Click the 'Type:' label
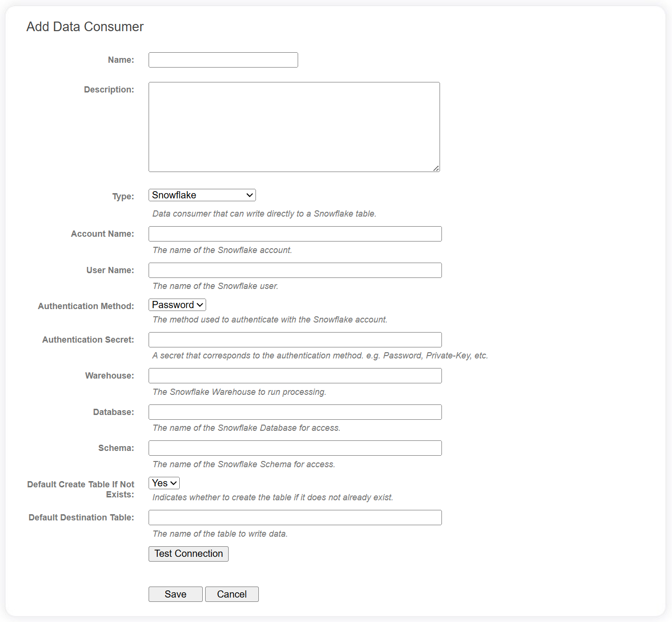The height and width of the screenshot is (622, 672). coord(123,196)
